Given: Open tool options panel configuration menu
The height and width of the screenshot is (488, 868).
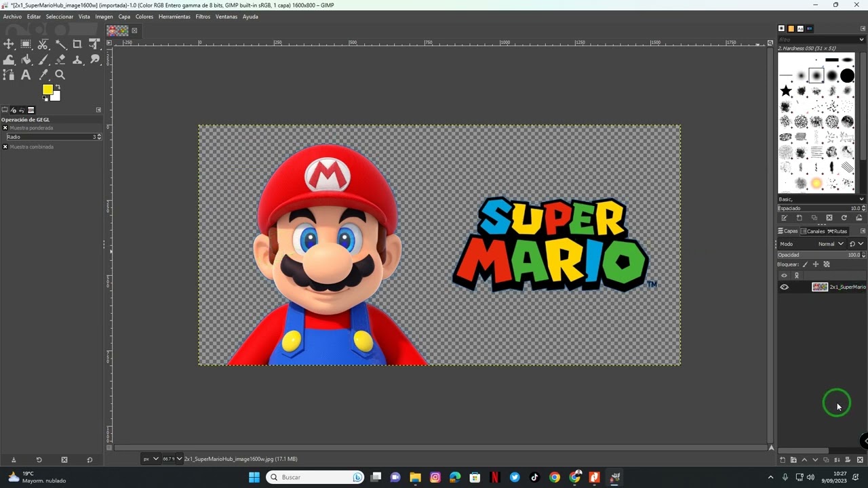Looking at the screenshot, I should tap(98, 110).
